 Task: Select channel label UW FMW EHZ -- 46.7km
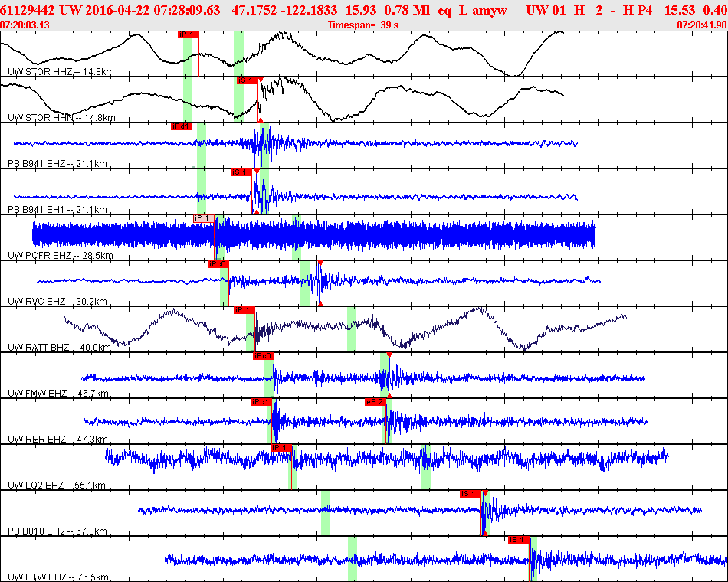pyautogui.click(x=58, y=394)
